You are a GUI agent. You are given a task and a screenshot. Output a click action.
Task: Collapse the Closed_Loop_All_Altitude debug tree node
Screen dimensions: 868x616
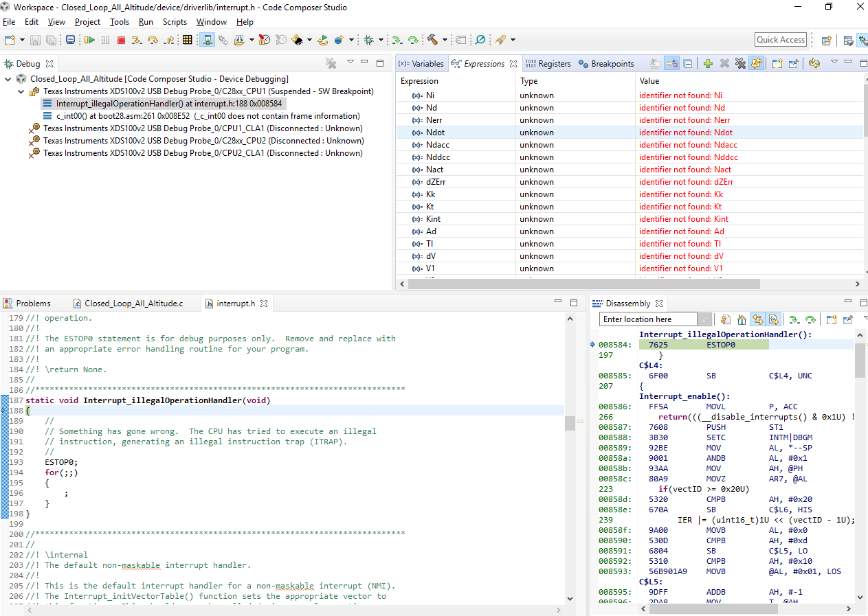coord(8,79)
